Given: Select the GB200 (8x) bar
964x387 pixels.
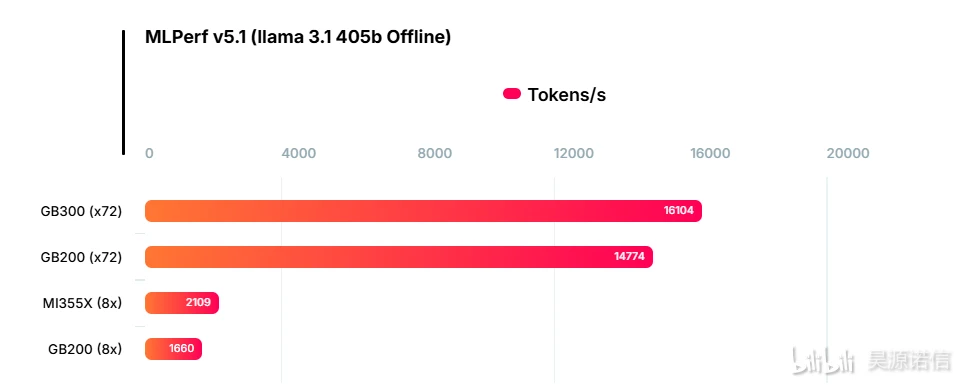Looking at the screenshot, I should click(173, 349).
